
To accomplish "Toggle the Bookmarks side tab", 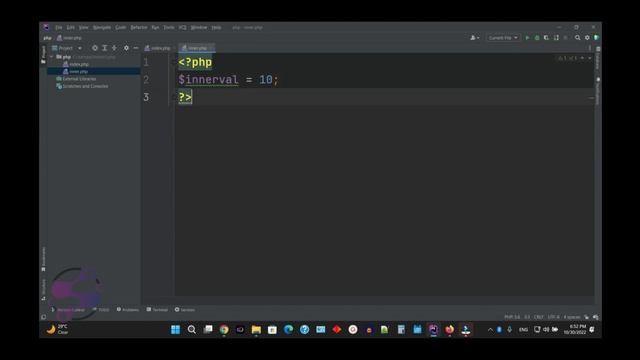I will (x=43, y=259).
